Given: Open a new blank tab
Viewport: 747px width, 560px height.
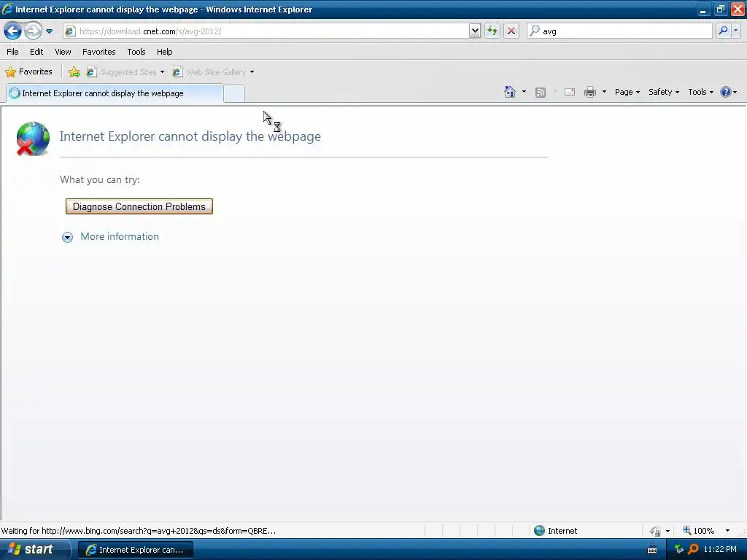Looking at the screenshot, I should (234, 94).
